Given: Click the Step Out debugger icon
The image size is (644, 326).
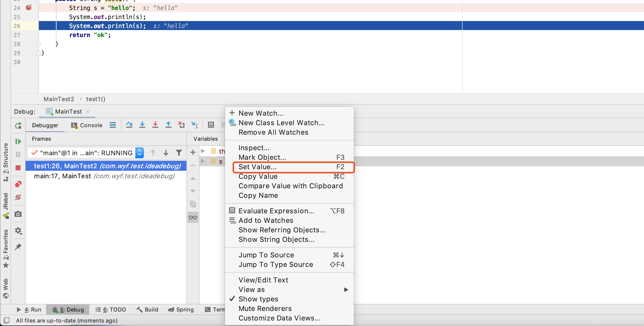Looking at the screenshot, I should pos(168,125).
